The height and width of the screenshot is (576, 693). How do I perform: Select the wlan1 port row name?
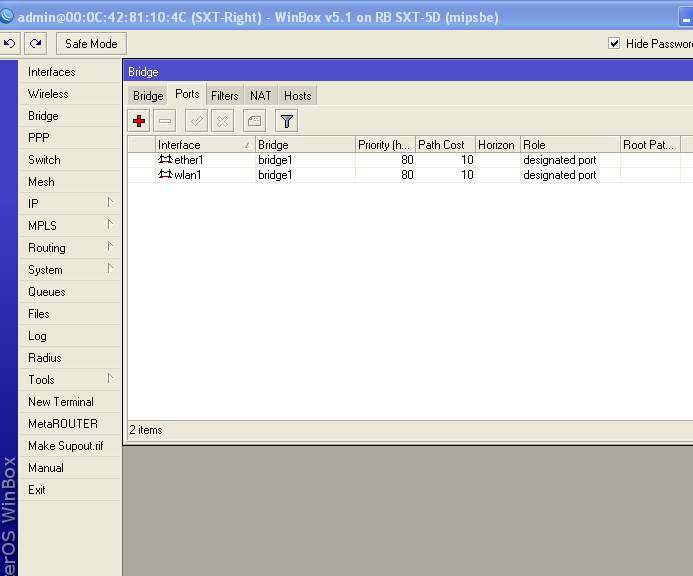188,175
